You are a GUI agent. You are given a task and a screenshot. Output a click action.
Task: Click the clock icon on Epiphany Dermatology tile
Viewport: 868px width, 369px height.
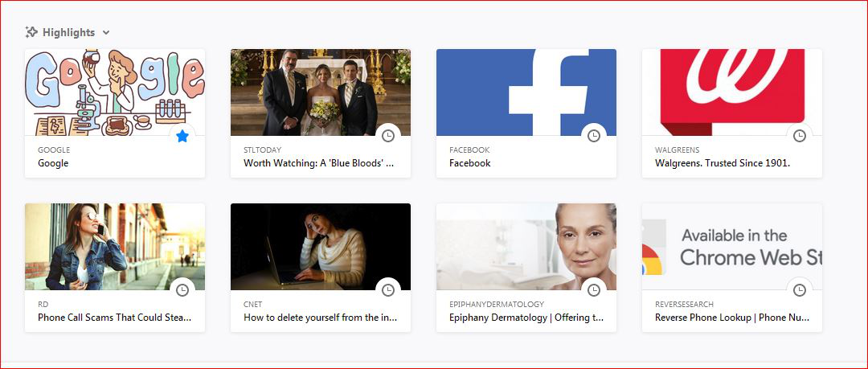coord(594,289)
